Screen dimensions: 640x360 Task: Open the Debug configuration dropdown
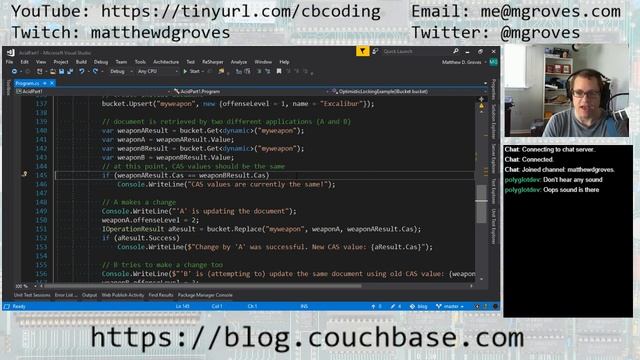point(122,71)
